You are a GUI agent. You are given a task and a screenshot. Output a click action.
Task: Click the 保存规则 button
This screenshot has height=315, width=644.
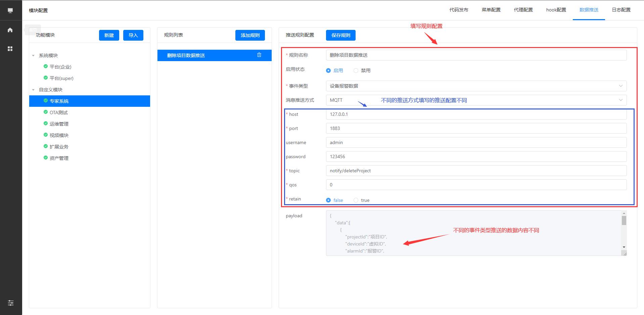coord(340,35)
